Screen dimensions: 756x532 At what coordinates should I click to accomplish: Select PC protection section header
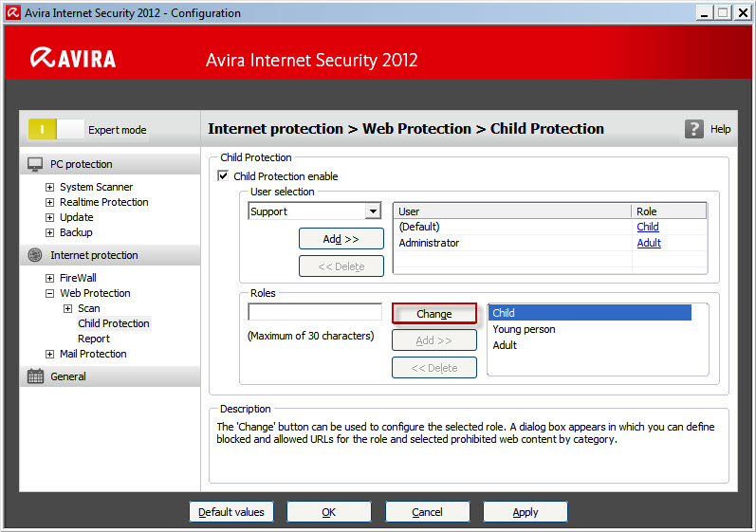[110, 164]
